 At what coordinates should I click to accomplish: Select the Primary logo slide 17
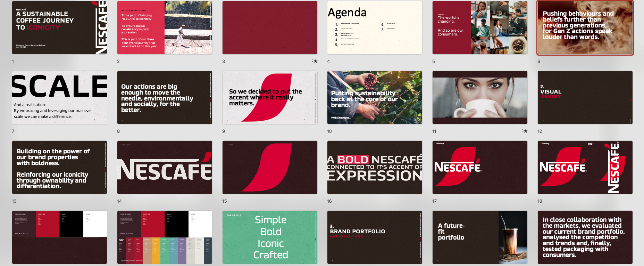480,168
